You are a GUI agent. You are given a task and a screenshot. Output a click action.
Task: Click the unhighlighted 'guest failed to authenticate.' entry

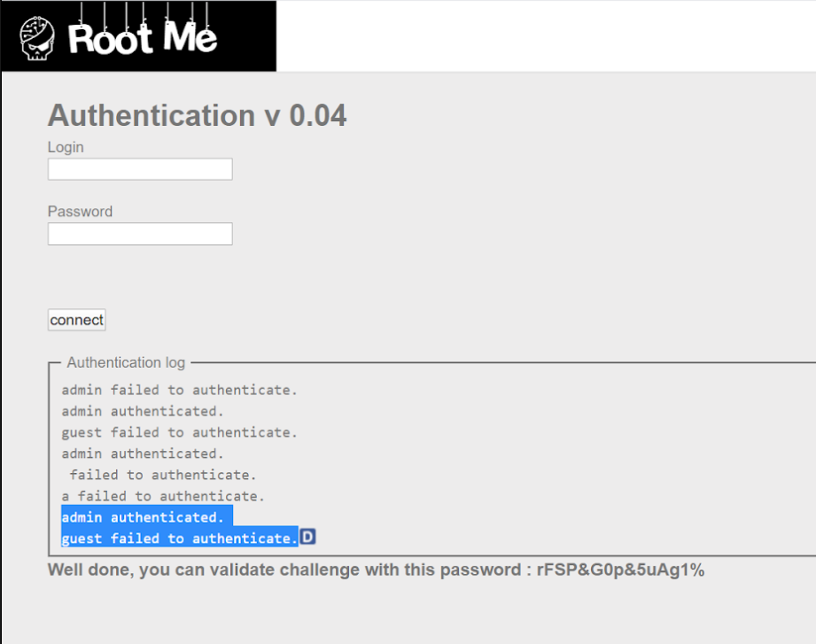click(180, 432)
